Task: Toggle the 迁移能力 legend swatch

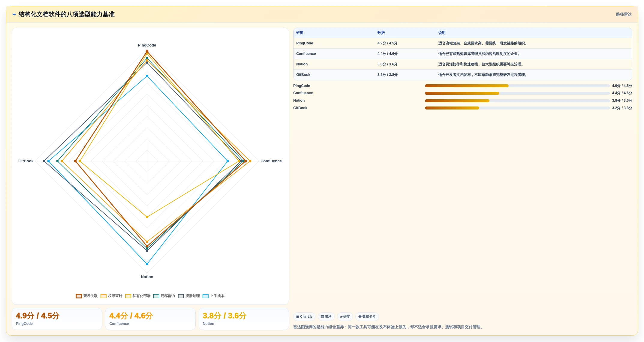Action: coord(156,296)
